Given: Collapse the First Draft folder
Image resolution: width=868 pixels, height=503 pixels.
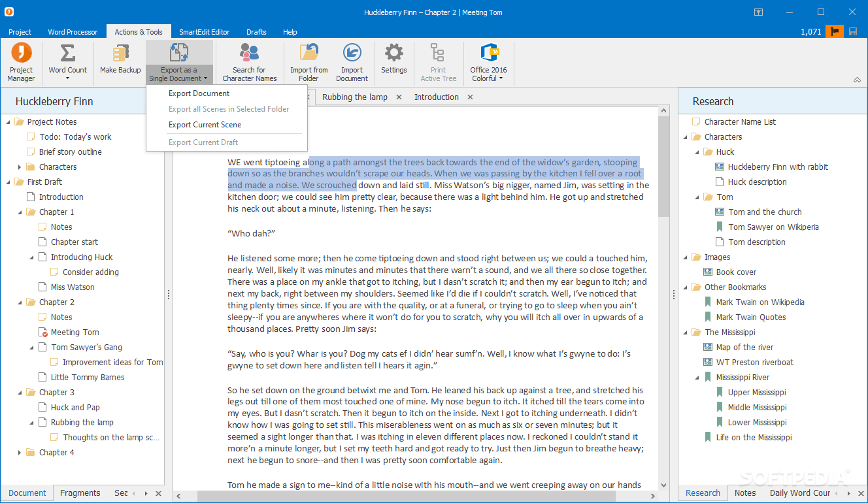Looking at the screenshot, I should [8, 182].
